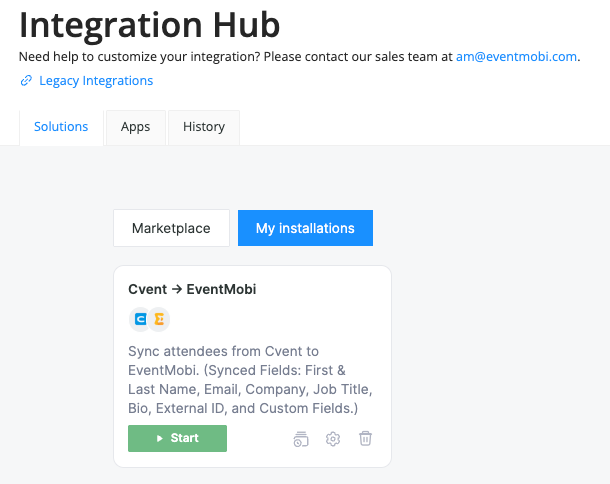Open the integration run schedule icon
This screenshot has width=610, height=484.
point(301,439)
